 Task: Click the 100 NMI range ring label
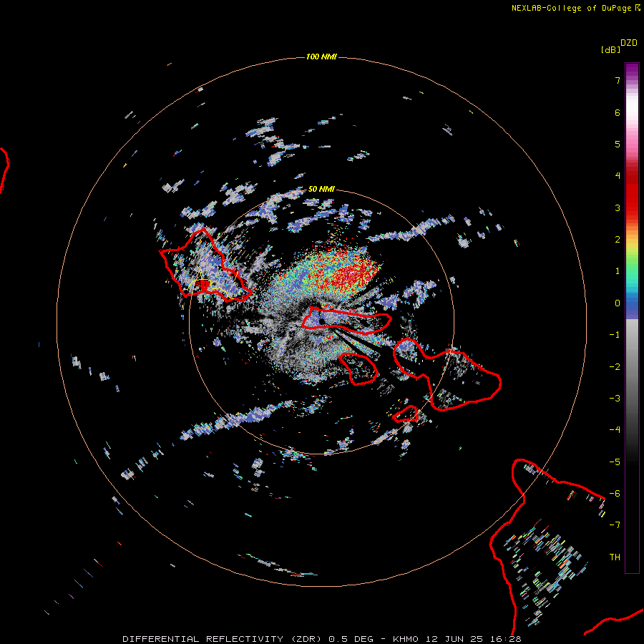(x=321, y=57)
